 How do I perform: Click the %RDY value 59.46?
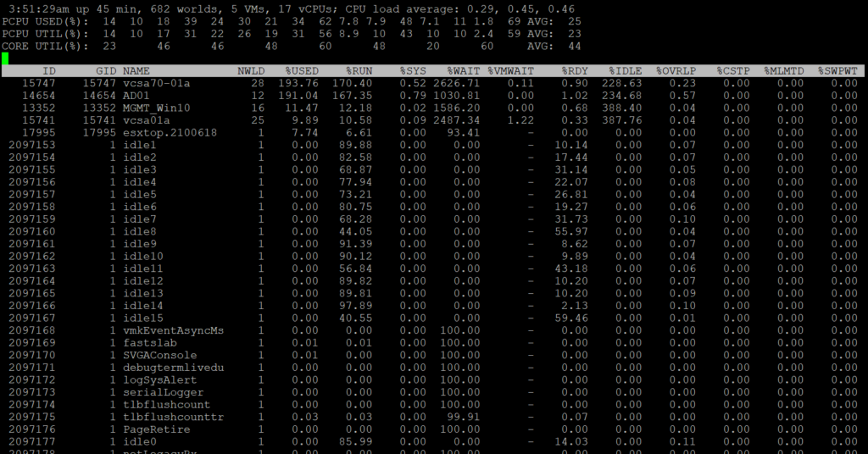[x=571, y=318]
